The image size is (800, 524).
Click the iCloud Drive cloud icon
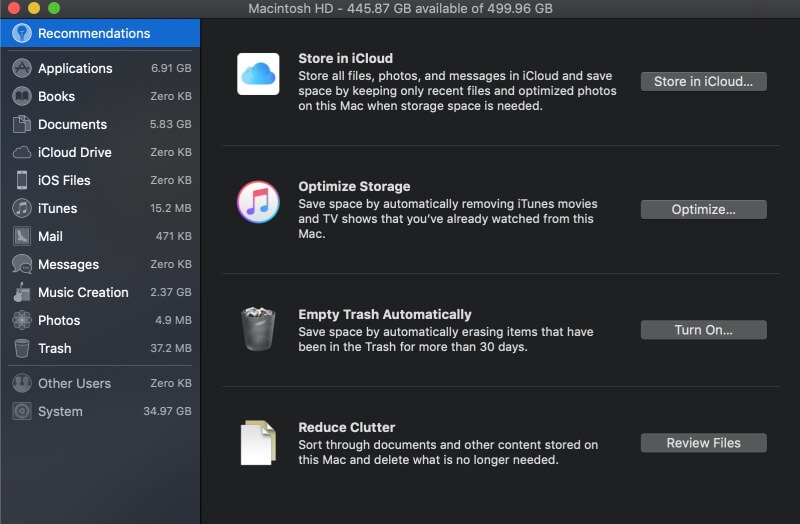(x=21, y=152)
